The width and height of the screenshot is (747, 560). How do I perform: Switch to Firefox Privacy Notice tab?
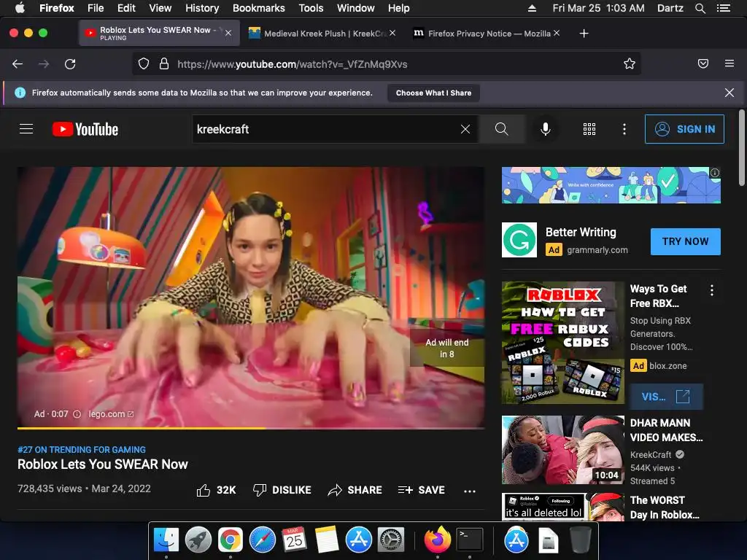point(487,34)
